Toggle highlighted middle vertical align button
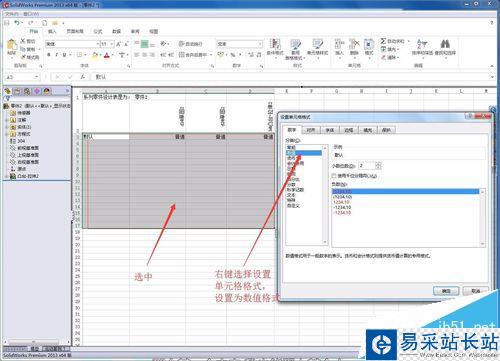This screenshot has width=500, height=361. click(144, 44)
